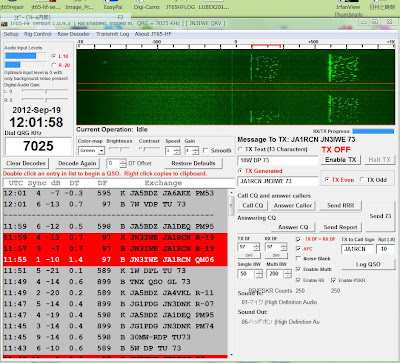Click the Send Report button
This screenshot has height=363, width=400.
tap(340, 227)
